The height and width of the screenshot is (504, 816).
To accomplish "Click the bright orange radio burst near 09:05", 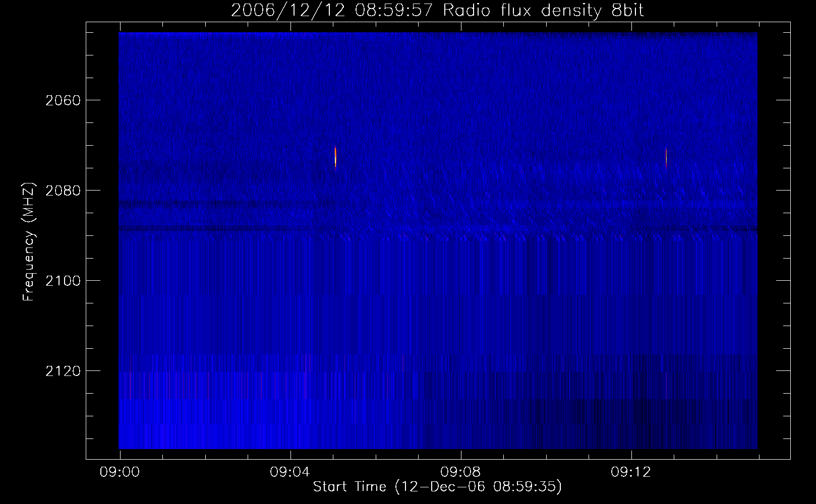I will (335, 157).
